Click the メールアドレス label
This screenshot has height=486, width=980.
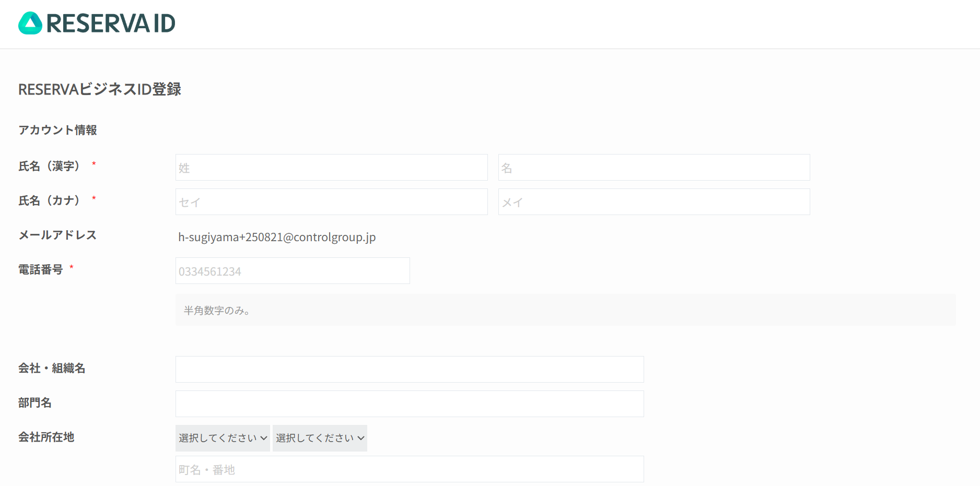[x=57, y=235]
